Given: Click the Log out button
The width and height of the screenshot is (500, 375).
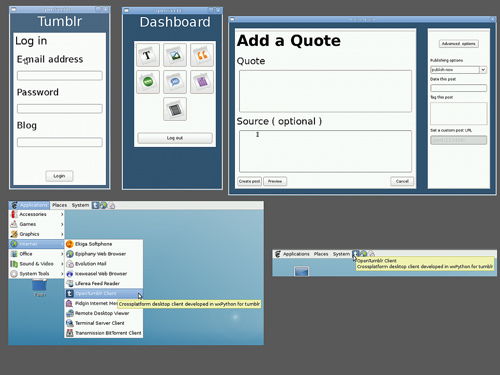Looking at the screenshot, I should pyautogui.click(x=175, y=138).
